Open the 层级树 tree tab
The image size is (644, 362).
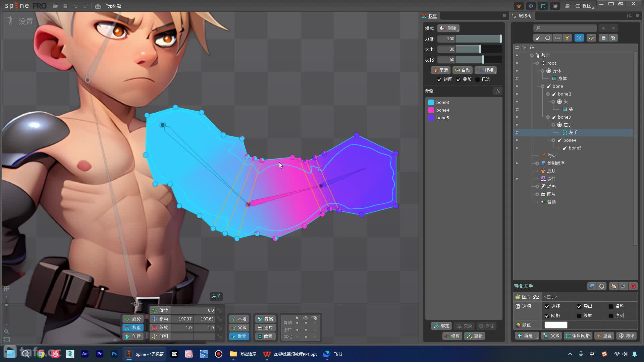coord(522,16)
